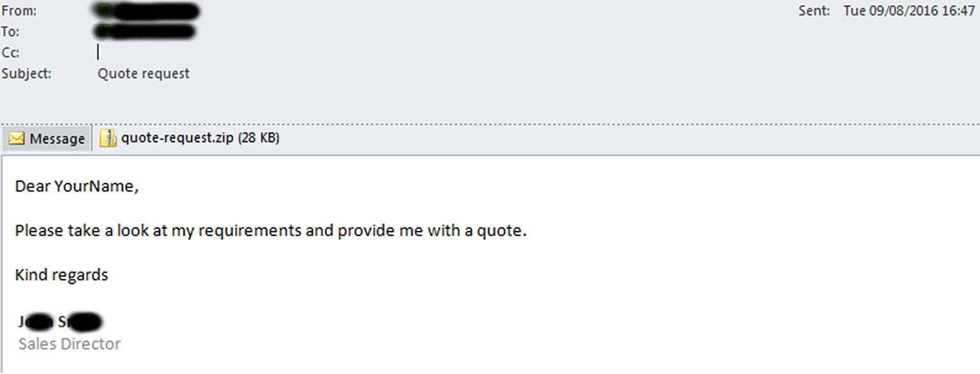
Task: Click the From: header label
Action: point(19,11)
